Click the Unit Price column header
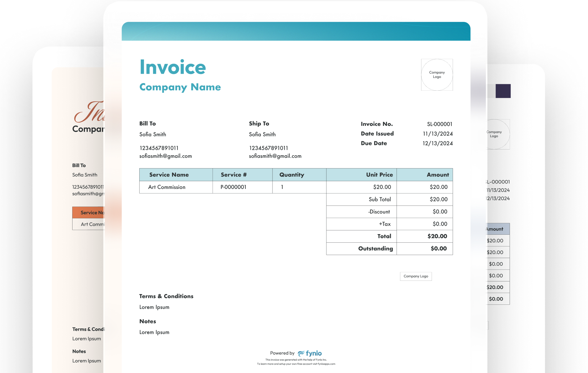588x373 pixels. point(379,175)
